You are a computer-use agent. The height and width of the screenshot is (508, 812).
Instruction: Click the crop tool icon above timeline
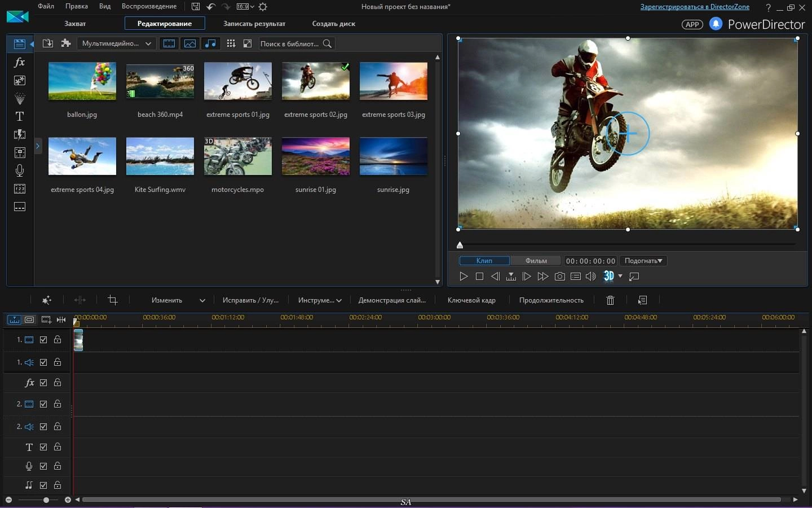113,300
